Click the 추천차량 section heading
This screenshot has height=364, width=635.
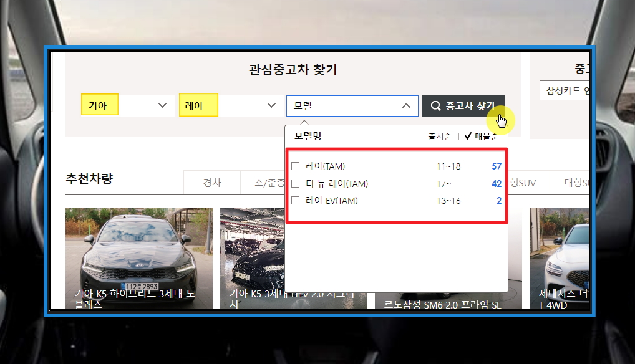(89, 179)
